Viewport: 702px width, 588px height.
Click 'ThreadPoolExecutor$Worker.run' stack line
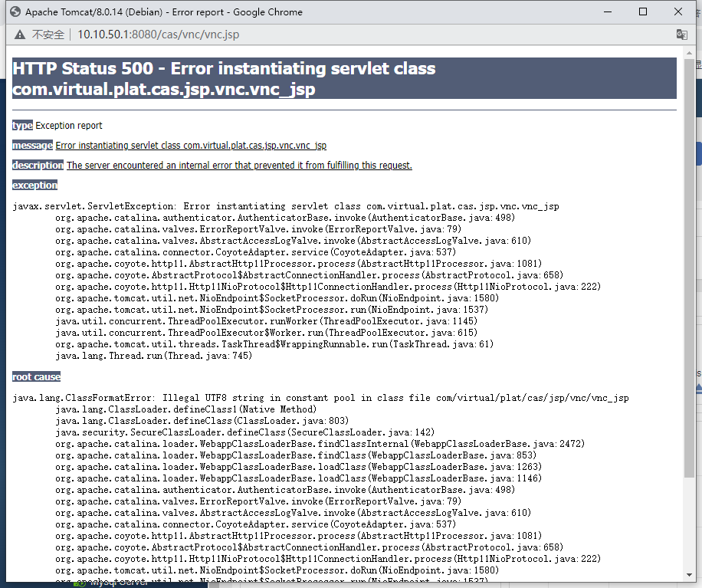pyautogui.click(x=267, y=333)
